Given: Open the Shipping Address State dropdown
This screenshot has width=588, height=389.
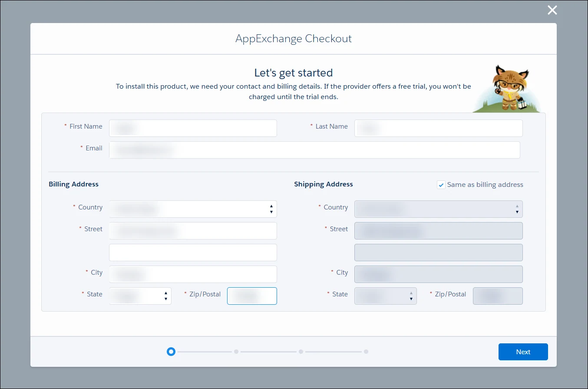Looking at the screenshot, I should pos(386,296).
